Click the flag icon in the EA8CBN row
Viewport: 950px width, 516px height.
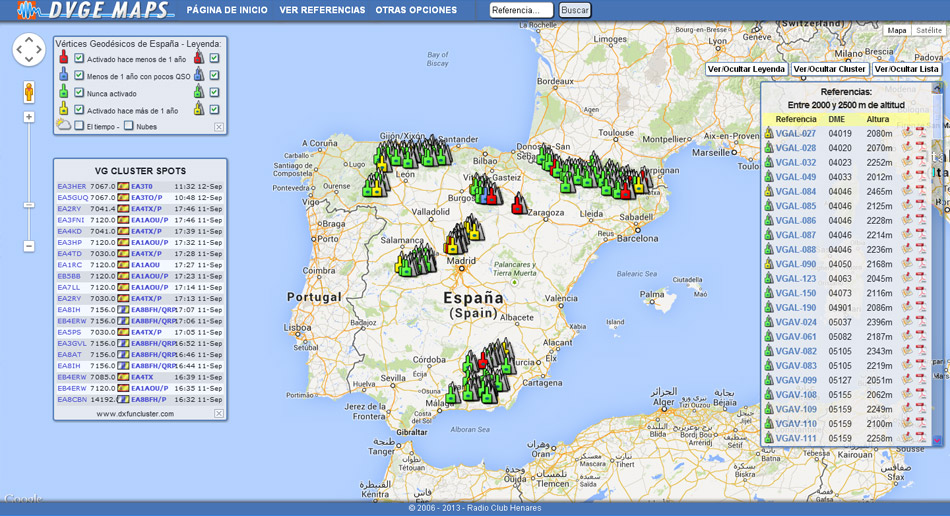[x=123, y=400]
